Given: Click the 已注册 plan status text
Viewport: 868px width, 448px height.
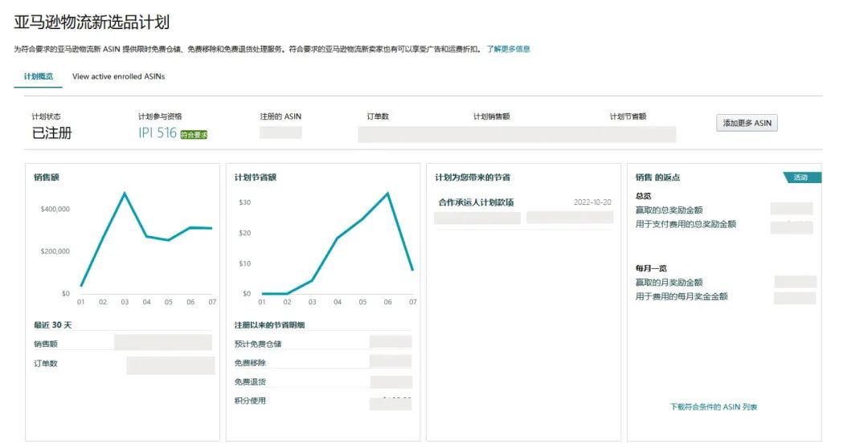Looking at the screenshot, I should 51,133.
